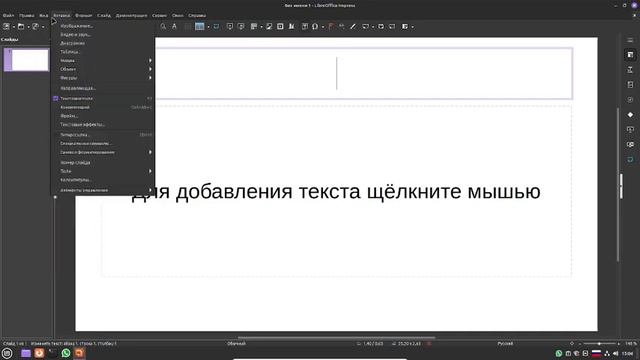Screen dimensions: 640x360
Task: Open system start menu icon in taskbar
Action: [7, 353]
